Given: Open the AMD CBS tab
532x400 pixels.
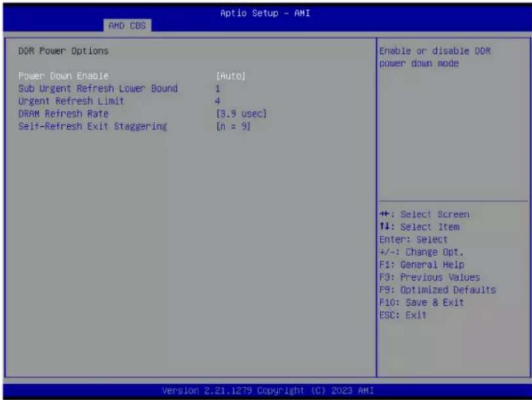Looking at the screenshot, I should (127, 26).
